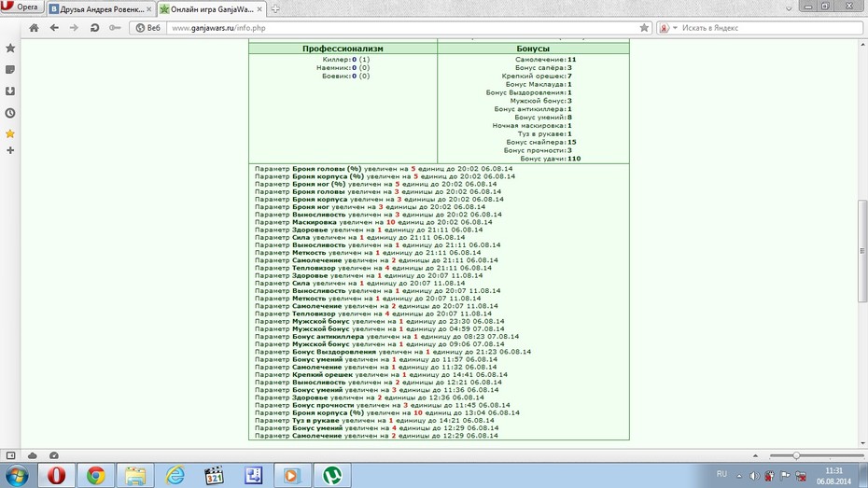Click the Бонус Выздоровления parameter line
Viewport: 868px width, 488px height.
click(393, 352)
